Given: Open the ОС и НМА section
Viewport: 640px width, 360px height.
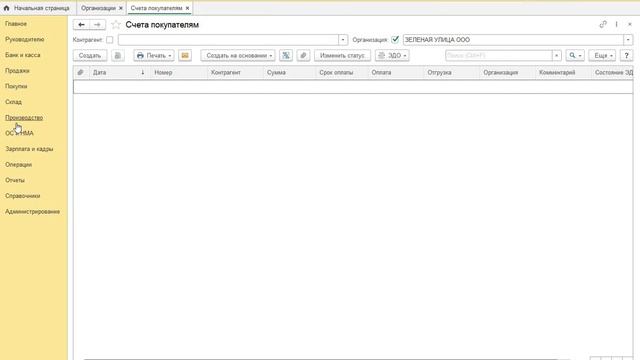Looking at the screenshot, I should pyautogui.click(x=19, y=133).
